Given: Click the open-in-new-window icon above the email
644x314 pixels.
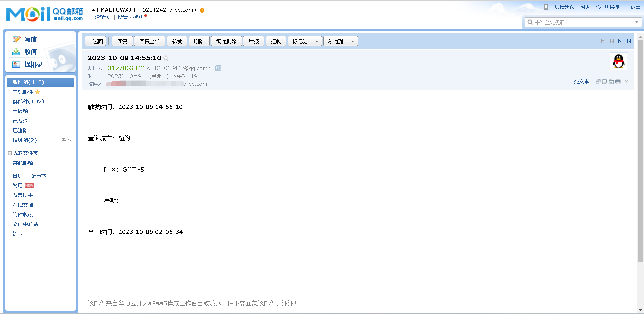Looking at the screenshot, I should (598, 81).
